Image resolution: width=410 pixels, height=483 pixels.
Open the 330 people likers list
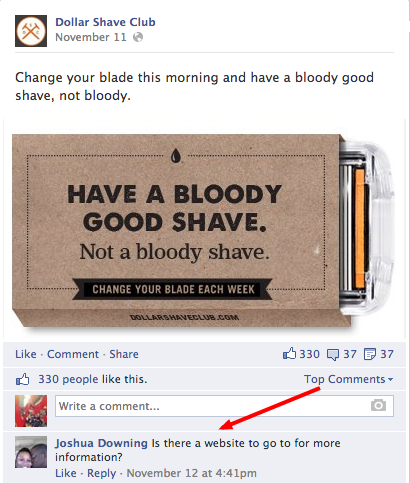(68, 379)
